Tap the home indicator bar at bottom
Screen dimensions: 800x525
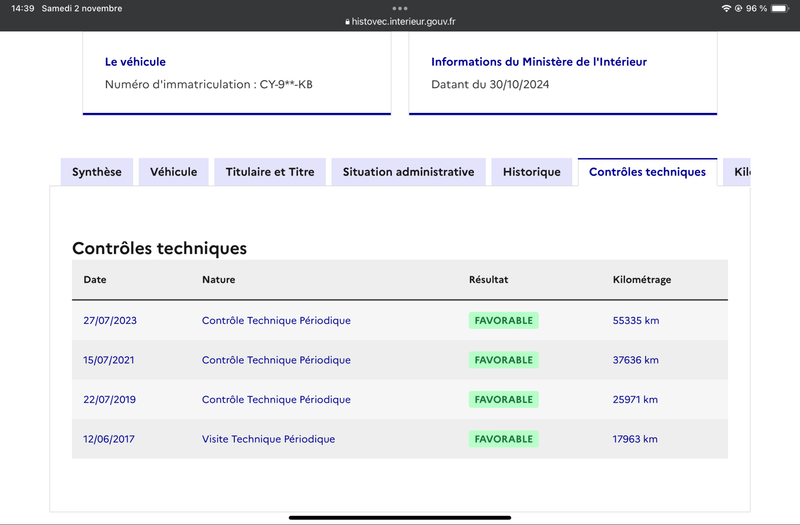point(400,517)
